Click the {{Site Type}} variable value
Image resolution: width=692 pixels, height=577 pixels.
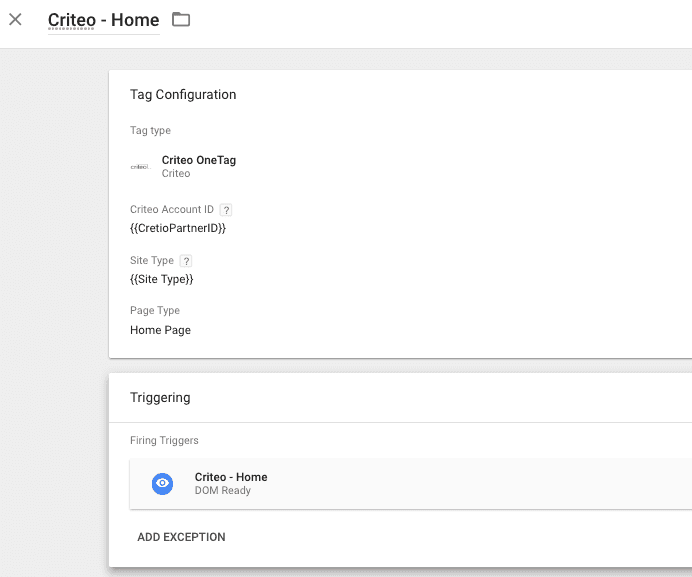pos(162,279)
